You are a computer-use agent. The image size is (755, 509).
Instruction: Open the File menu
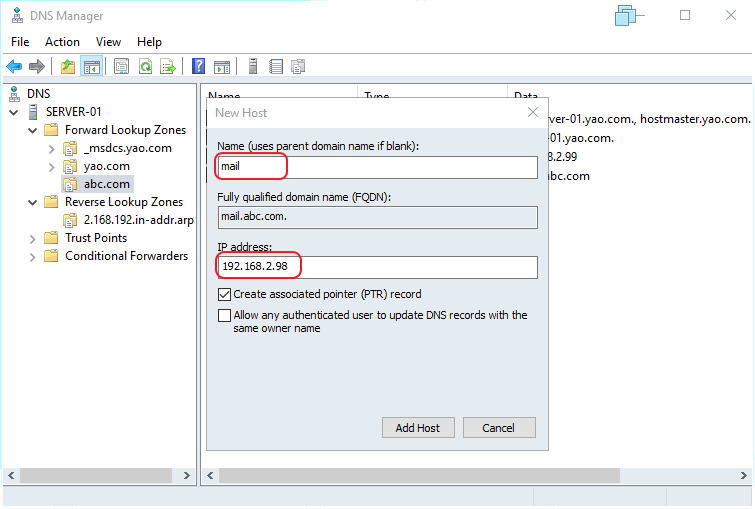20,42
